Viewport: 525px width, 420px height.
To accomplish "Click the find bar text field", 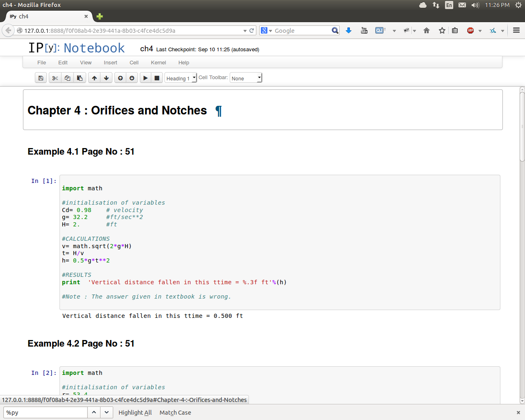I will (45, 413).
